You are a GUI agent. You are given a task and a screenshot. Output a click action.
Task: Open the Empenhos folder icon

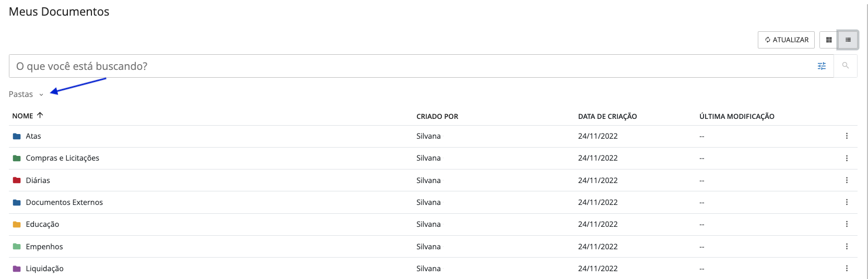(x=17, y=247)
